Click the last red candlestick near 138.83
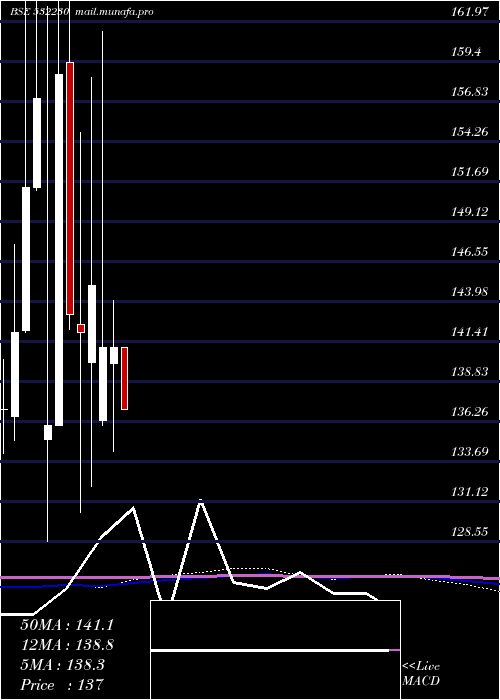 click(x=125, y=378)
